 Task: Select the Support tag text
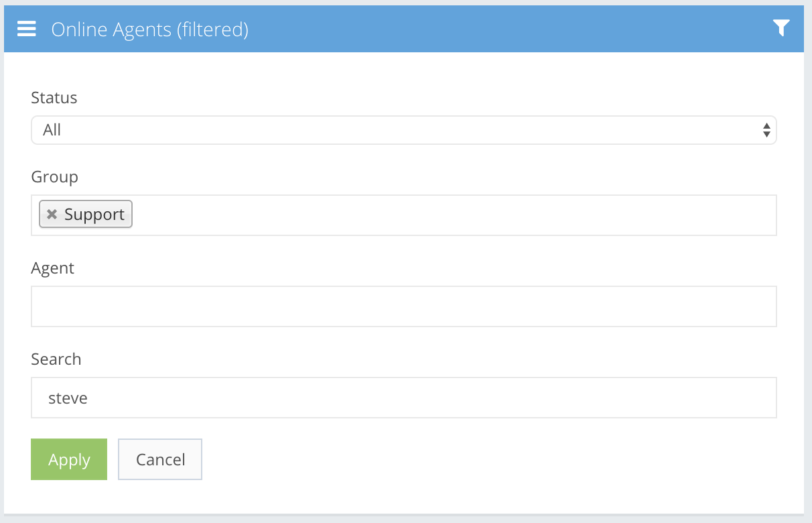(x=94, y=215)
